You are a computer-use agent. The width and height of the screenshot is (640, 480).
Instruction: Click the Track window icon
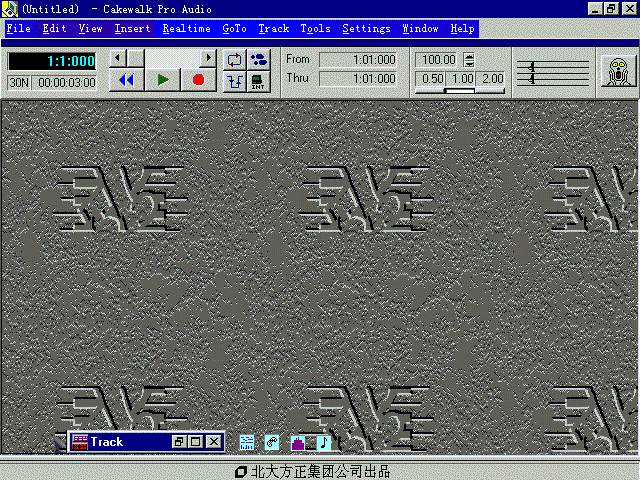[79, 442]
